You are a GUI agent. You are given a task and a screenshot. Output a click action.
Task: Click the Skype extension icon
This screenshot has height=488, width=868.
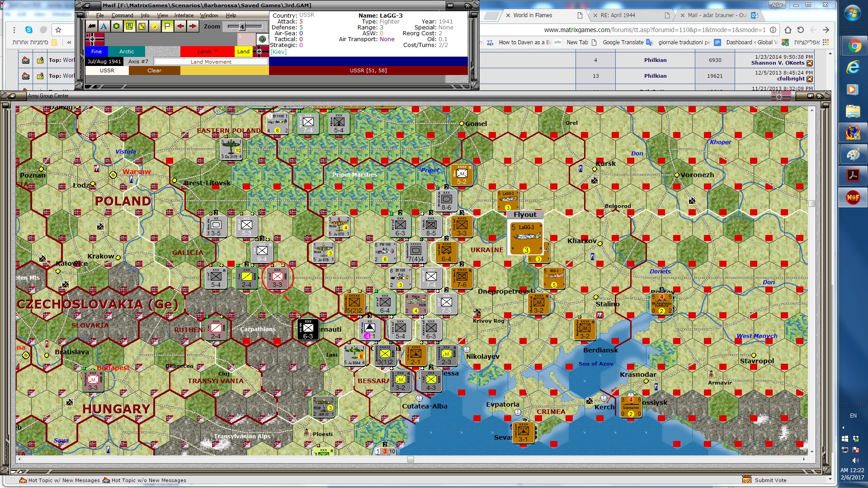(29, 30)
